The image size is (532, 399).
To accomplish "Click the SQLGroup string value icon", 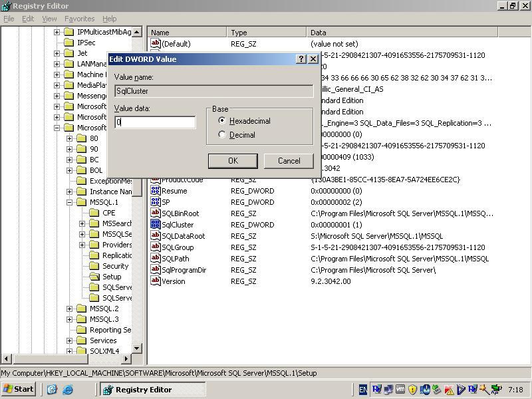I will click(x=156, y=247).
